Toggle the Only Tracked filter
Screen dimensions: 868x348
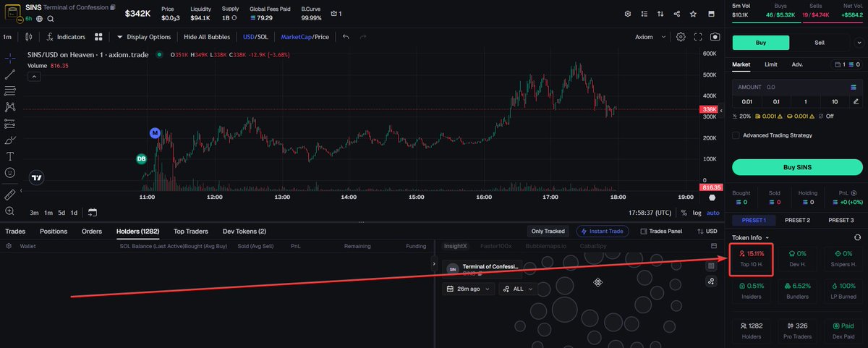pyautogui.click(x=548, y=232)
